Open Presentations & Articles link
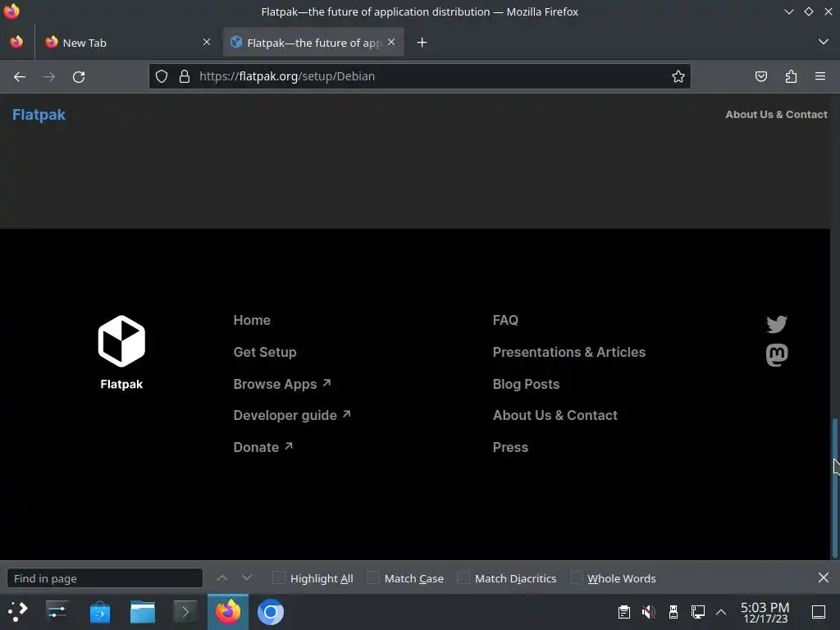 pos(569,352)
